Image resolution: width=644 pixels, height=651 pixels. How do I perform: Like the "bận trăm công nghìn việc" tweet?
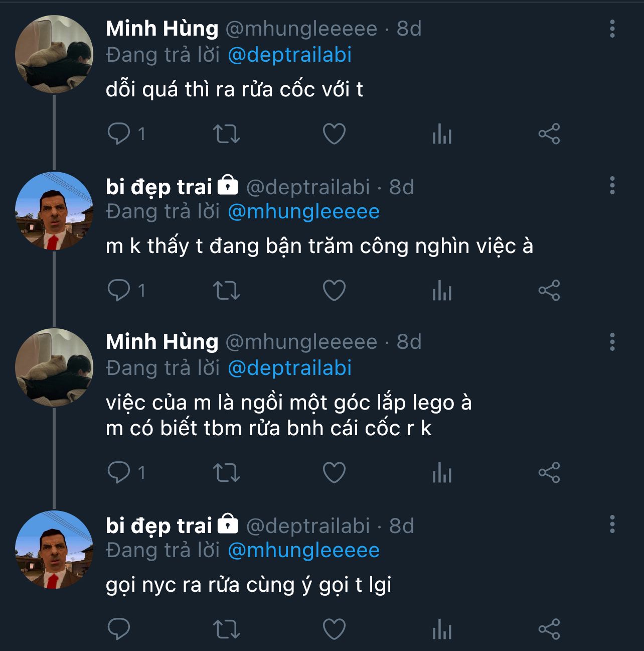point(334,291)
